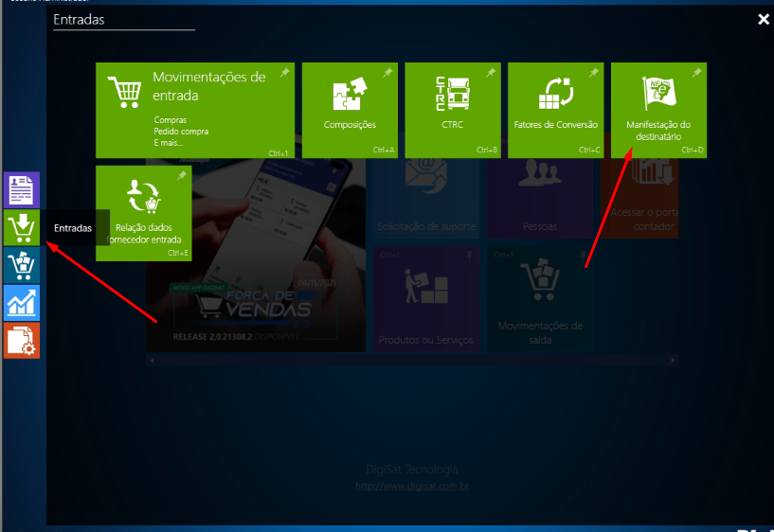
Task: Open the Movimentações de entrada tile
Action: (195, 110)
